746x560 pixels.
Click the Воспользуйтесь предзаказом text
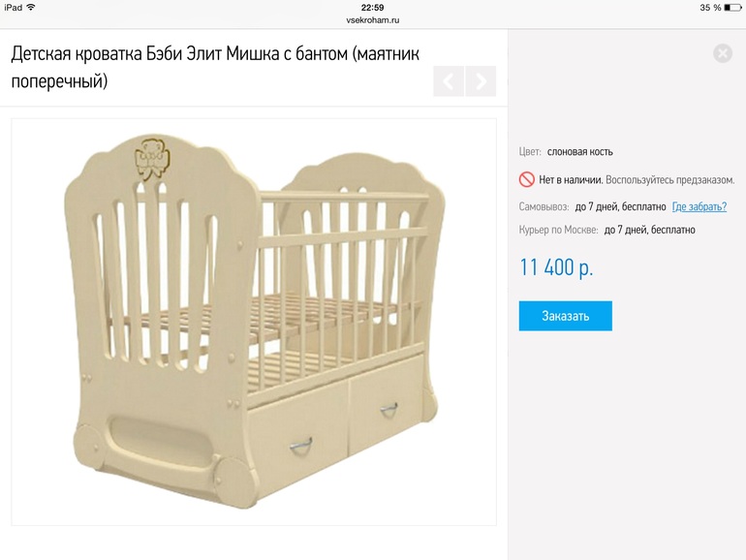coord(670,180)
